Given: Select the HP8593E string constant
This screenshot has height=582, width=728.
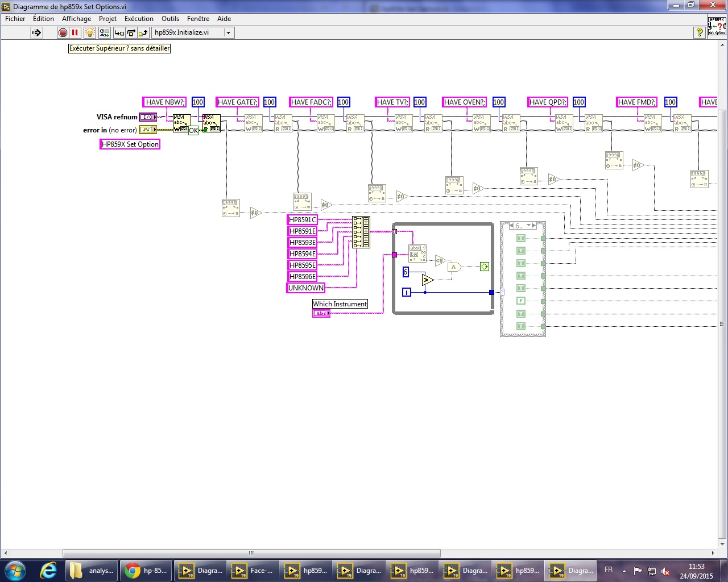Looking at the screenshot, I should point(303,243).
